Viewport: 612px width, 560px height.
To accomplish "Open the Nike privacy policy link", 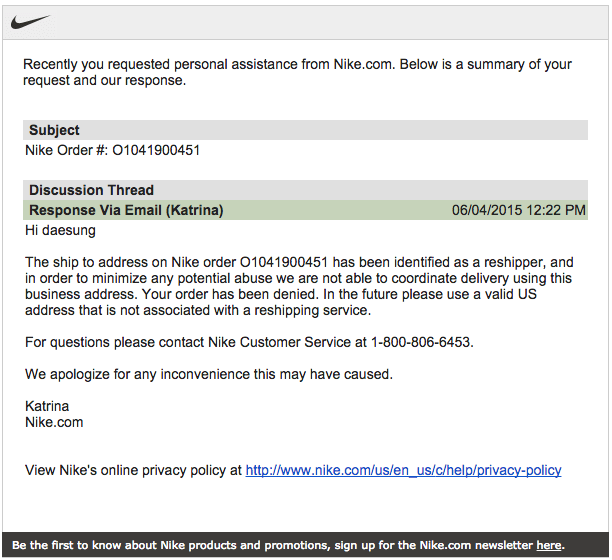I will pyautogui.click(x=403, y=470).
